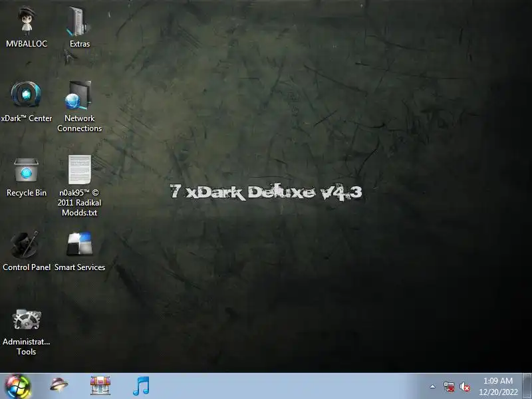Click the Show desktop strip
Viewport: 532px width, 399px height.
tap(527, 386)
